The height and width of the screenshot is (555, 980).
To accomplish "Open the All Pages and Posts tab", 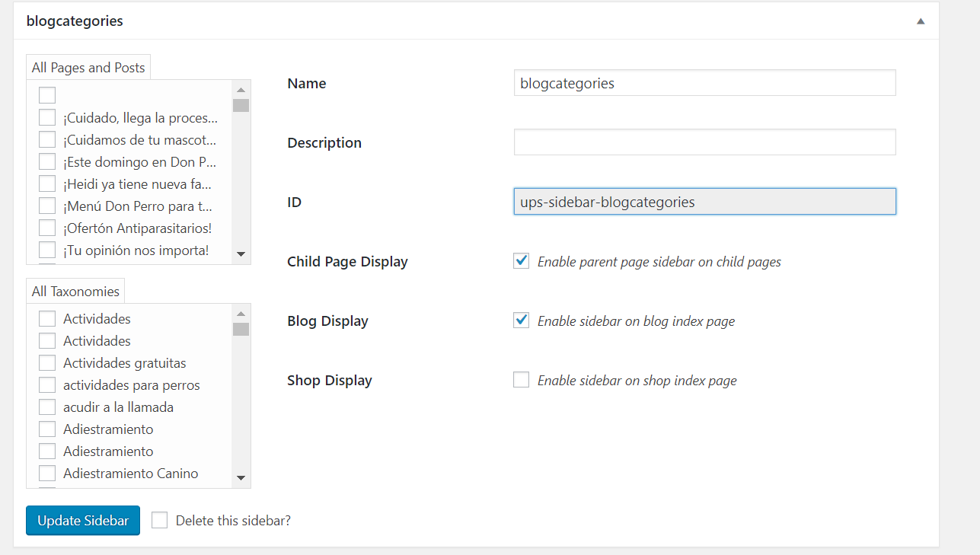I will coord(88,68).
